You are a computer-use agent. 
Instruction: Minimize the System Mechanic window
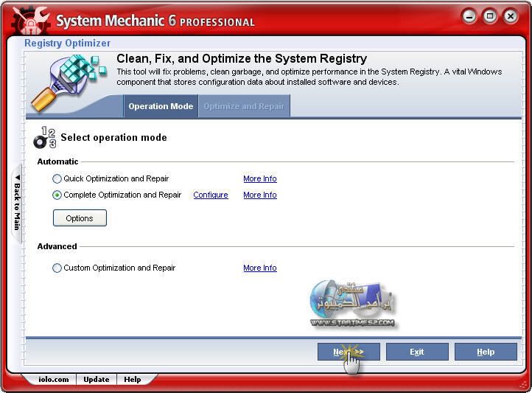click(469, 16)
